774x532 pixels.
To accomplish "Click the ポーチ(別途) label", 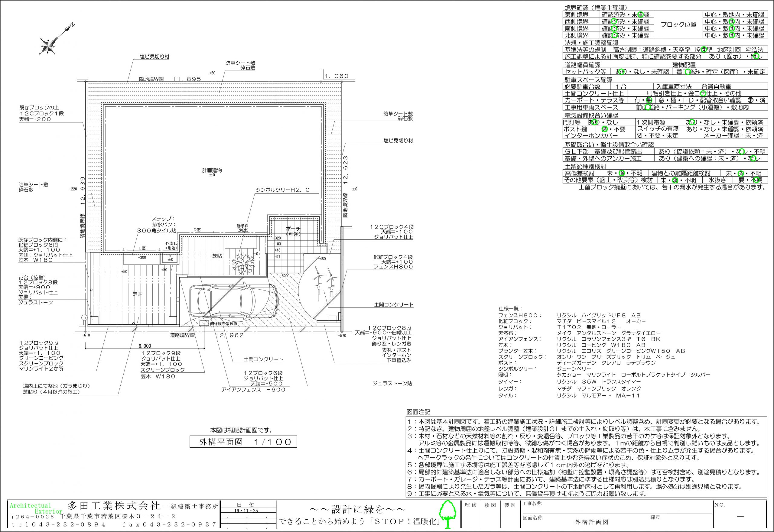I will click(x=293, y=231).
